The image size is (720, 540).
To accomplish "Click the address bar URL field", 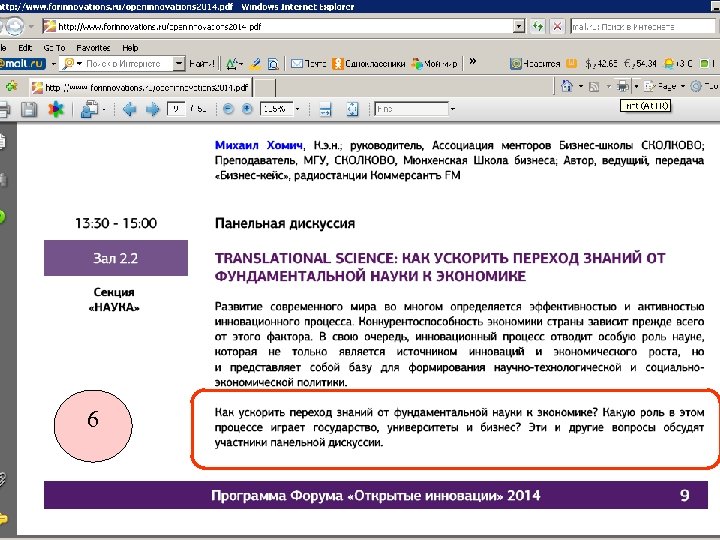I will 277,26.
